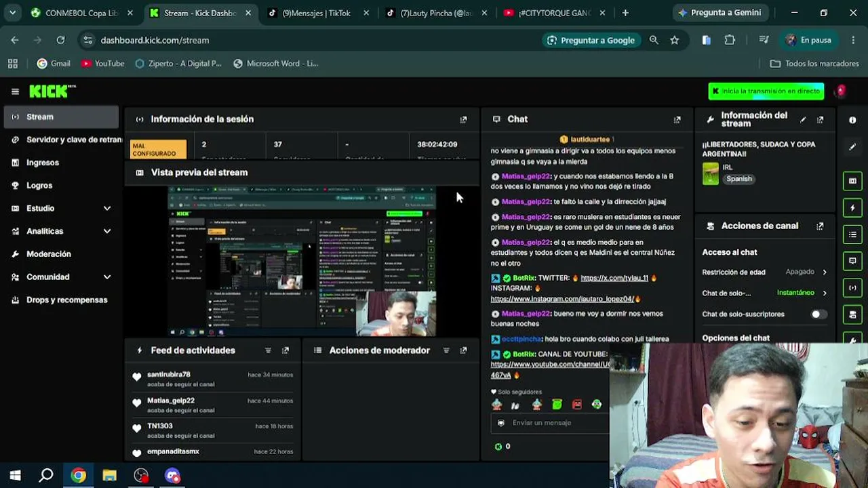Screen dimensions: 868x488
Task: Open File Explorer from the taskbar
Action: point(109,476)
